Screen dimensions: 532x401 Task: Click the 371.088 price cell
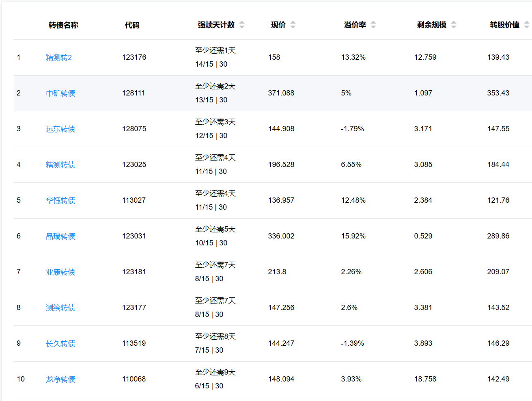[x=281, y=93]
